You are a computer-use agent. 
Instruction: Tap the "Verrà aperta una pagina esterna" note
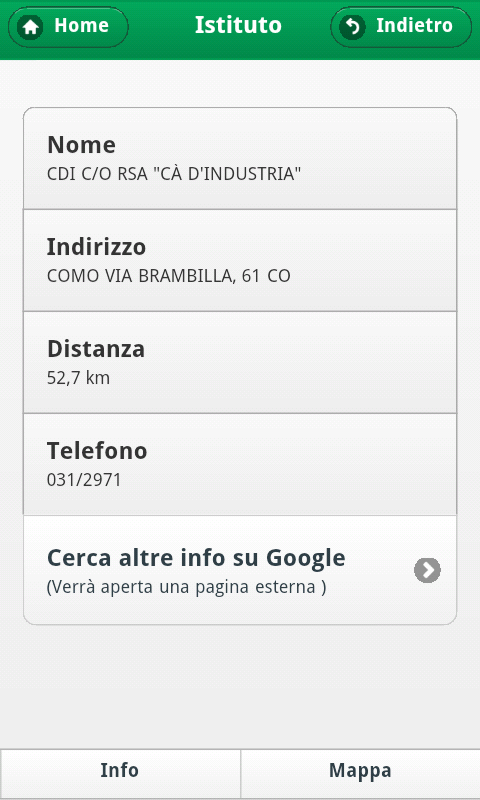point(187,588)
